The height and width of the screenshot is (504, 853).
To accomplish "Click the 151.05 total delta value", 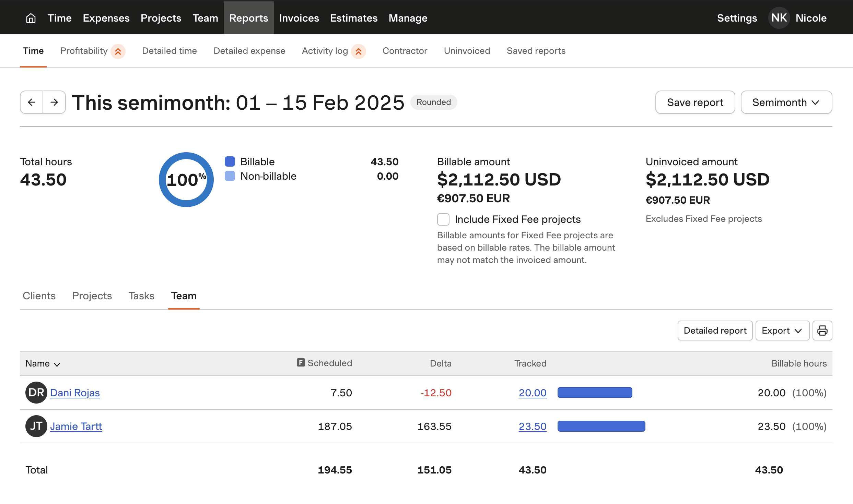I will [x=434, y=470].
